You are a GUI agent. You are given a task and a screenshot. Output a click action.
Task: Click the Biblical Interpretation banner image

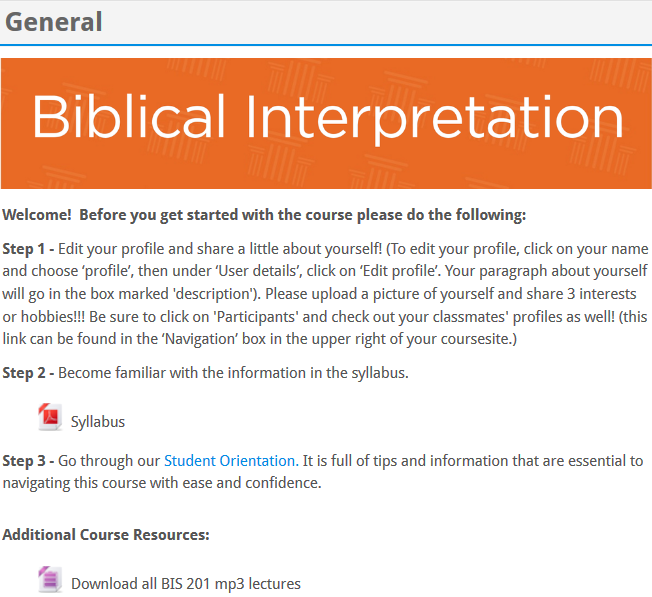326,123
